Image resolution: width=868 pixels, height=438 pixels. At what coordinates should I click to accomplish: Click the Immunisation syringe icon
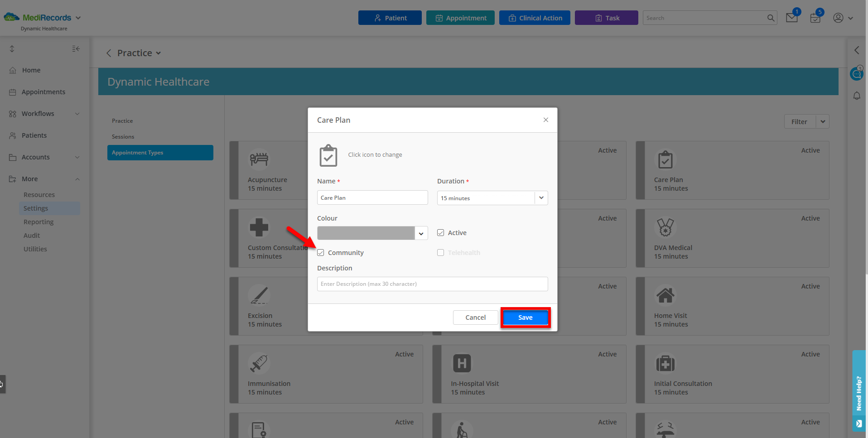259,363
